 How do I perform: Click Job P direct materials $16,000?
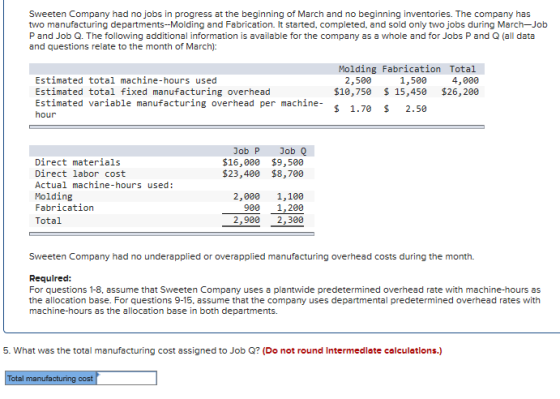pos(241,162)
